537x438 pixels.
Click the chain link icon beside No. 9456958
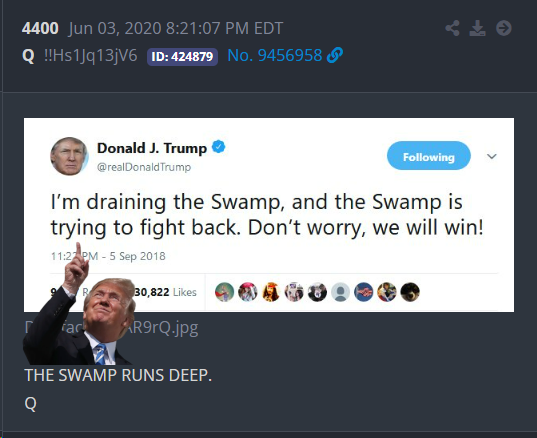click(x=335, y=55)
